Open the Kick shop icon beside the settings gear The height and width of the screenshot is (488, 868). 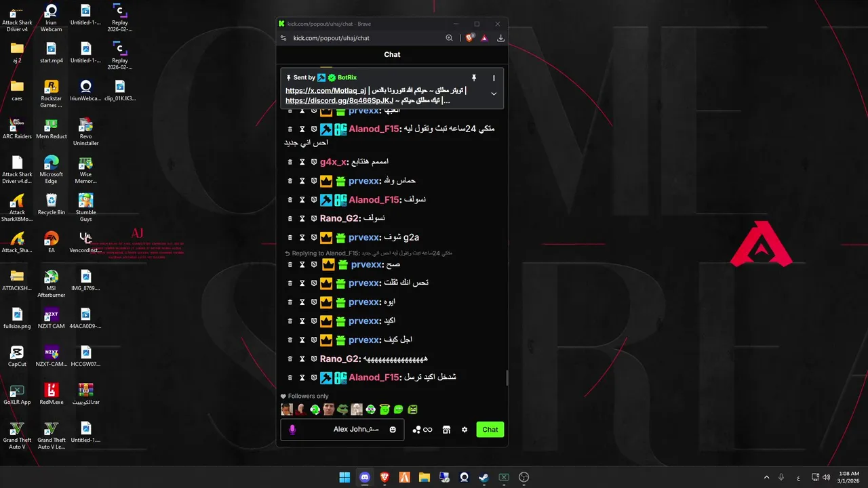click(446, 430)
